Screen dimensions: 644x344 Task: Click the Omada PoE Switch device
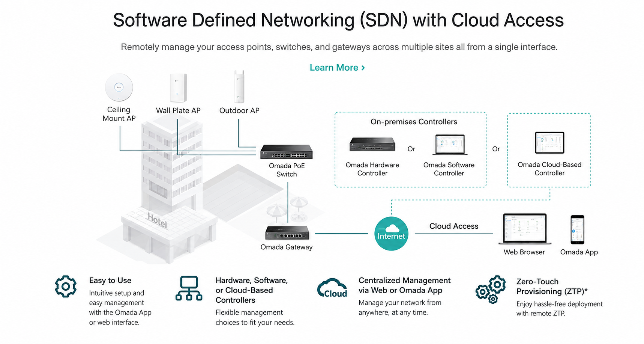coord(287,152)
